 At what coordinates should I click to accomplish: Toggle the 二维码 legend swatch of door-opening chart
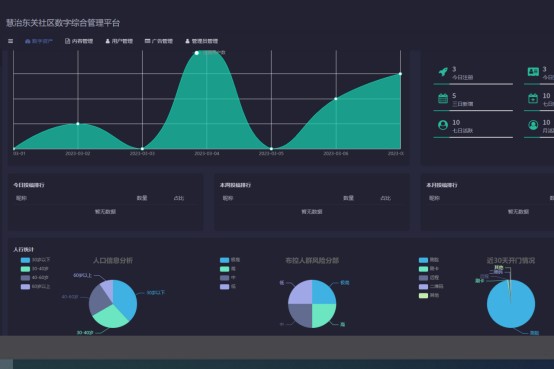[423, 287]
